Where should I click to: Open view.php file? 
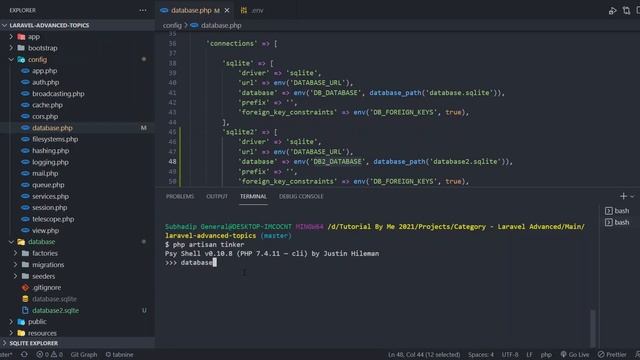45,231
